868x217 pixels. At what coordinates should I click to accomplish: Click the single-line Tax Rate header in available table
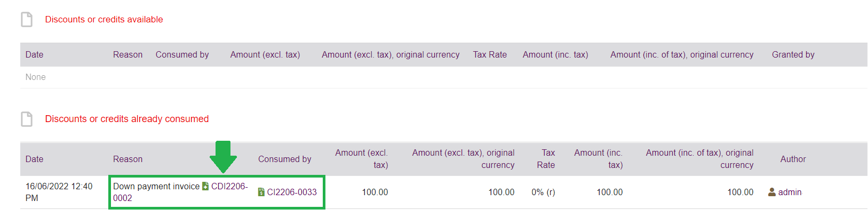click(x=490, y=54)
